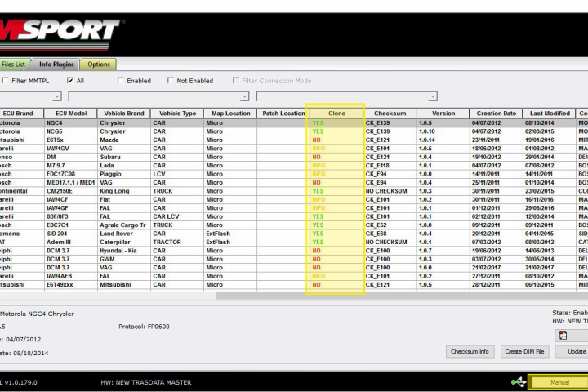Select the 8DF/8F3 cell
This screenshot has width=588, height=392.
70,216
